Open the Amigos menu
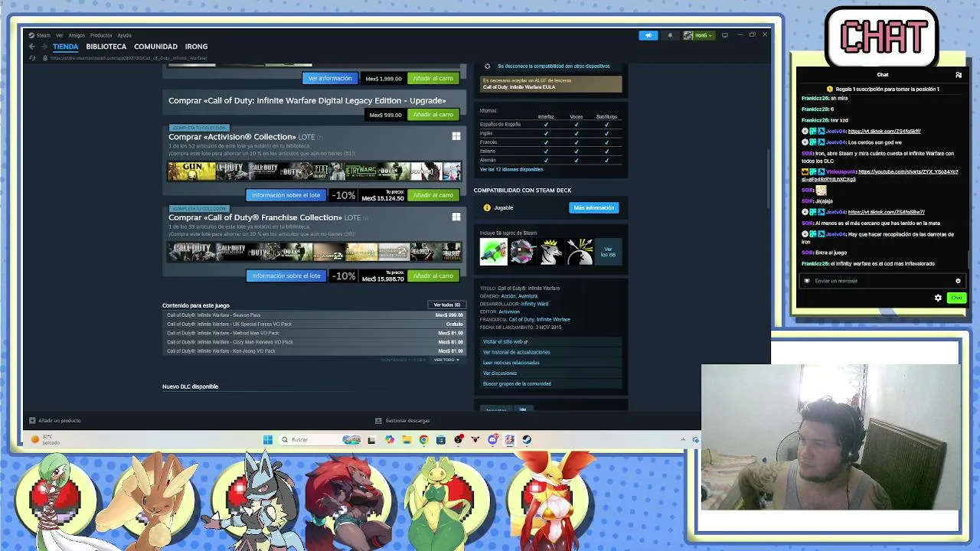 [x=77, y=35]
